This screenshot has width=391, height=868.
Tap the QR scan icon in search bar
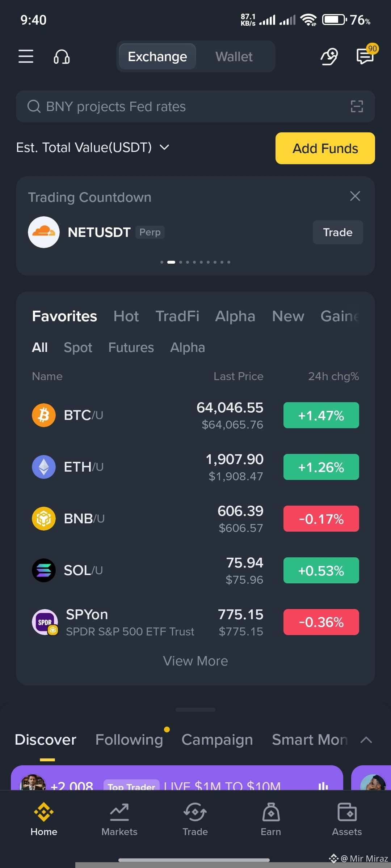(x=357, y=106)
